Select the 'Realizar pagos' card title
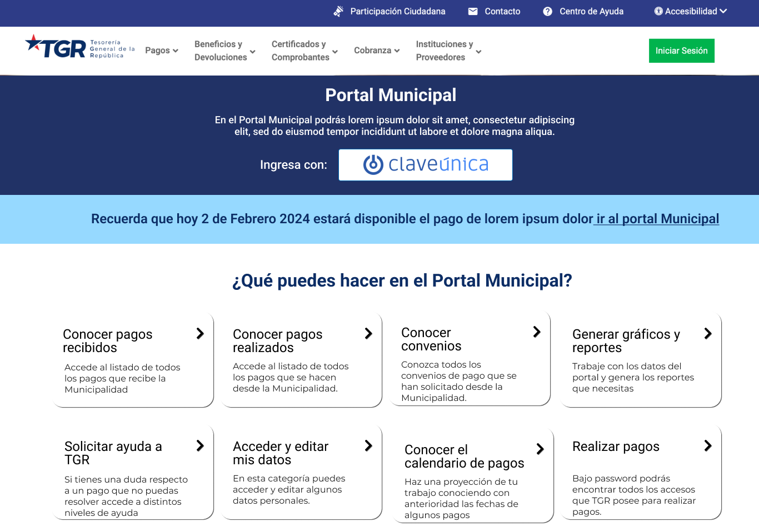The width and height of the screenshot is (759, 532). point(616,446)
